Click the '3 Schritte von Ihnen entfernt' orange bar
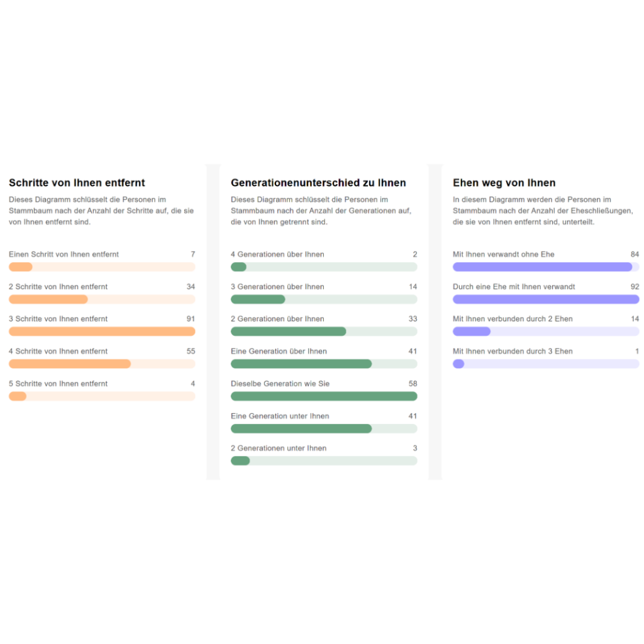Image resolution: width=644 pixels, height=644 pixels. click(102, 331)
